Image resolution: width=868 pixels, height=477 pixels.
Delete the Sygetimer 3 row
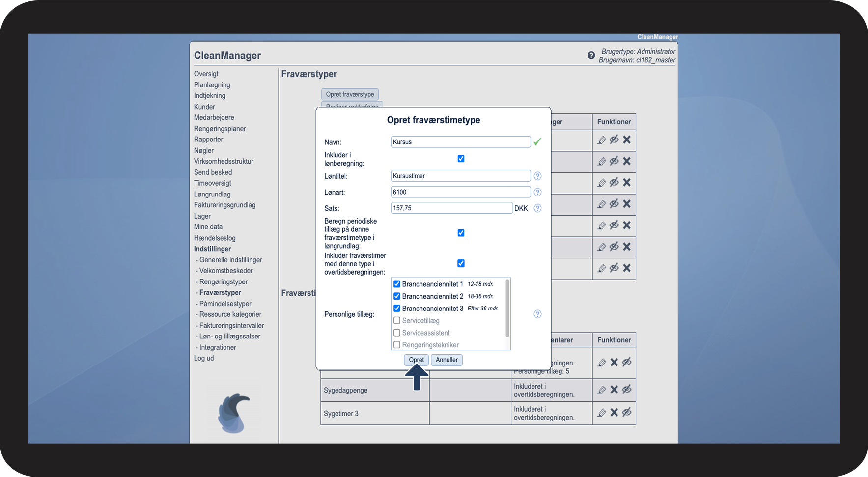[614, 413]
